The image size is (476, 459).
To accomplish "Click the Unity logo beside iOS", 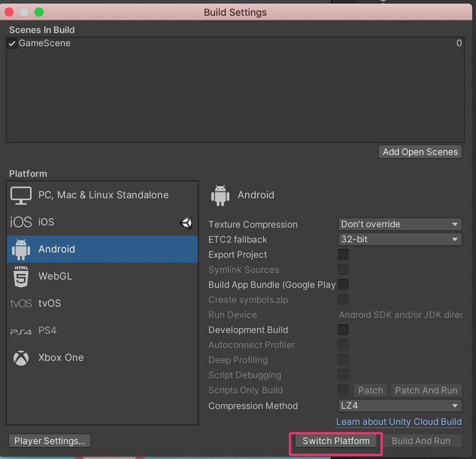I will coord(186,223).
